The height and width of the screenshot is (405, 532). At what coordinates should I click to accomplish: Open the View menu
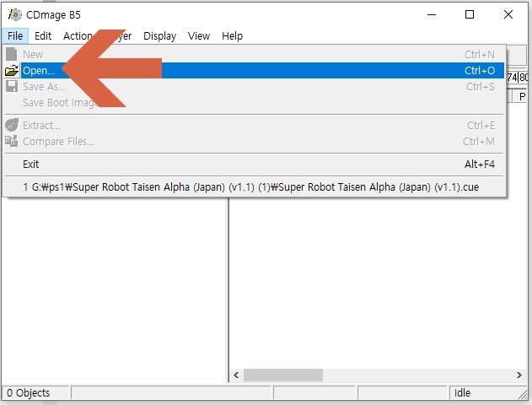(199, 36)
